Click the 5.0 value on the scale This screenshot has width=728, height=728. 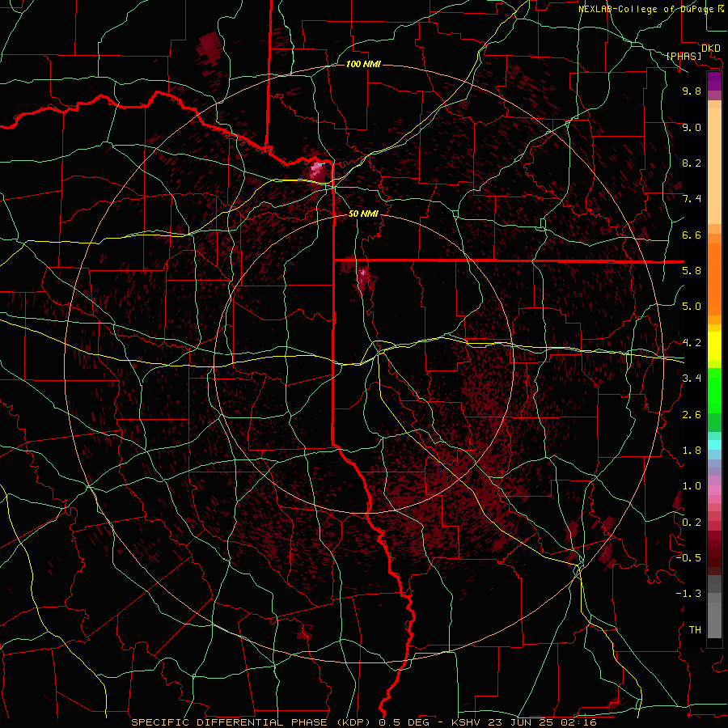[692, 307]
